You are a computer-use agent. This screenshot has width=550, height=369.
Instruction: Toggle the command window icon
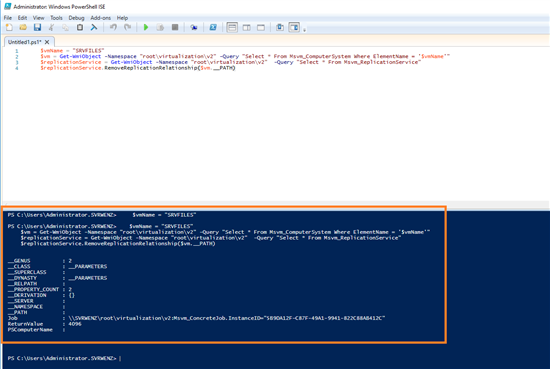click(x=280, y=27)
